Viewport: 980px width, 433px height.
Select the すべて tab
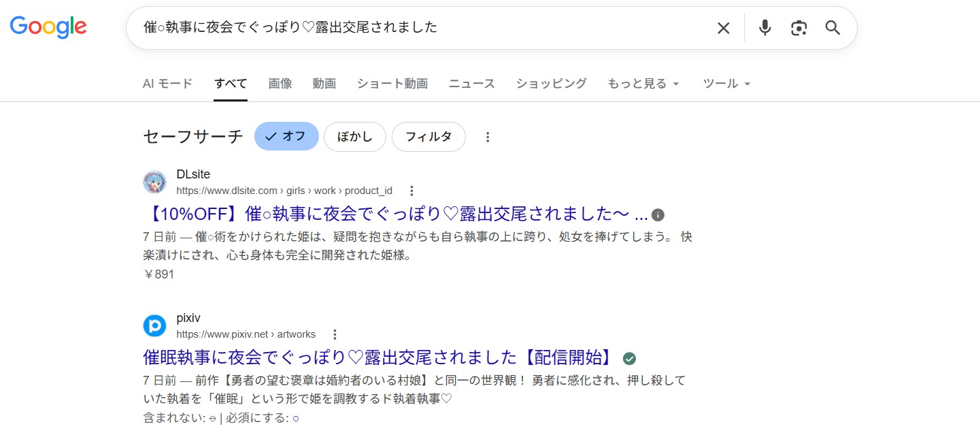(x=231, y=84)
